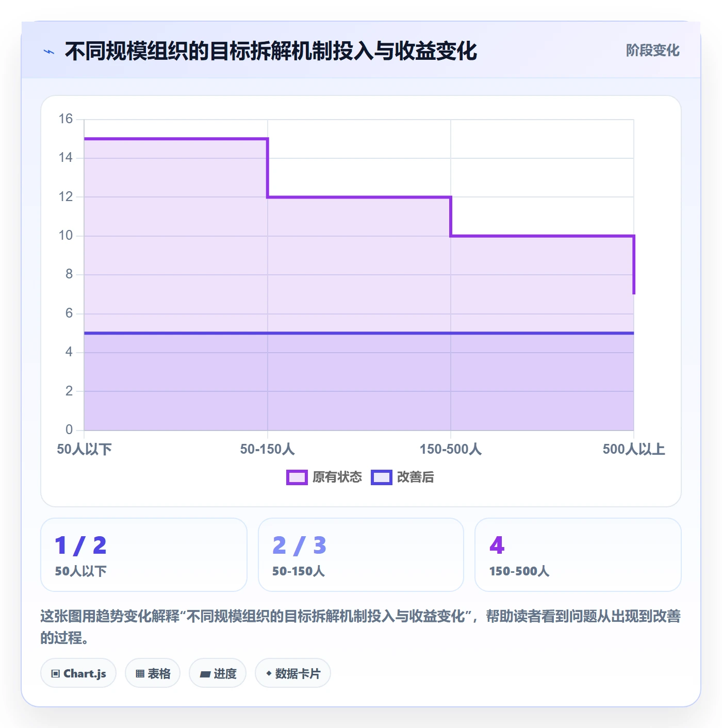The width and height of the screenshot is (722, 728).
Task: Click the y-axis value 14
Action: 65,157
